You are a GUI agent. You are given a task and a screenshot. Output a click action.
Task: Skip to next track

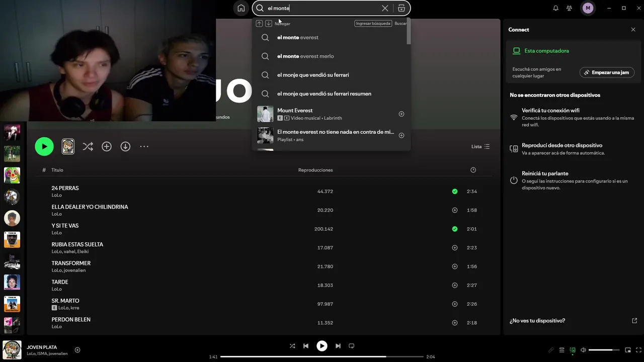pos(338,346)
